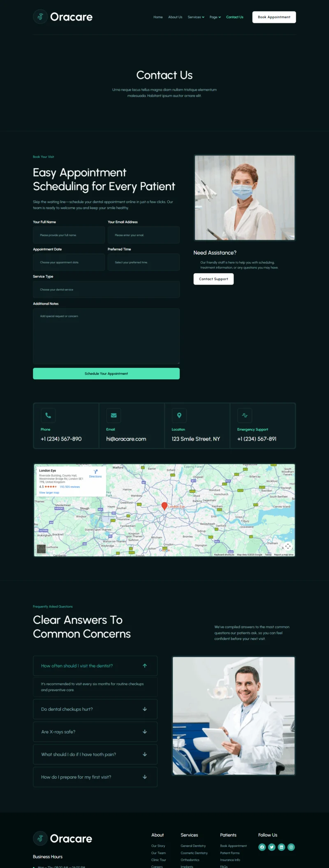Click the Book Appointment header button
329x868 pixels.
274,17
